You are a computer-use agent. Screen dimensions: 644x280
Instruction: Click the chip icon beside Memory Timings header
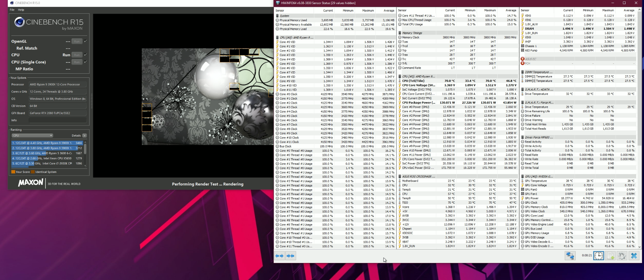coord(400,33)
